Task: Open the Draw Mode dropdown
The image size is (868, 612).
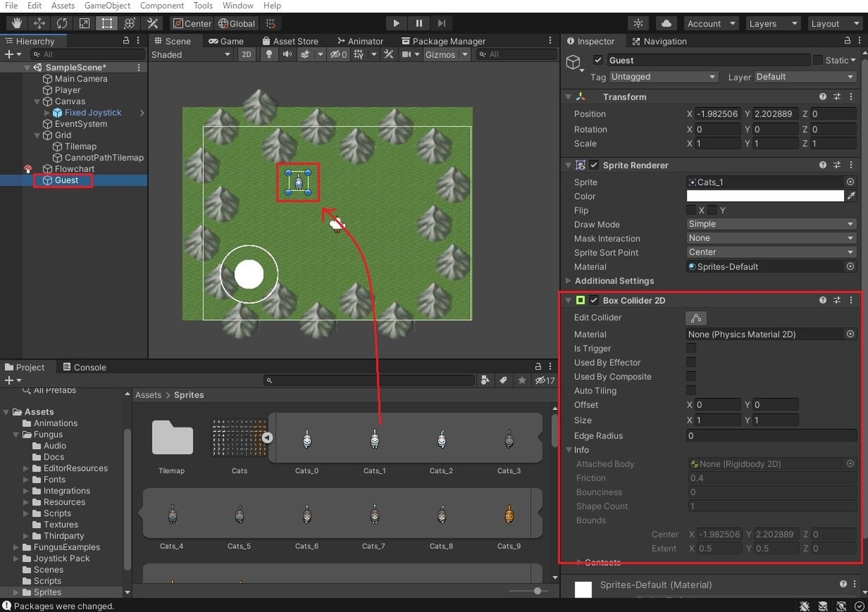Action: point(771,224)
